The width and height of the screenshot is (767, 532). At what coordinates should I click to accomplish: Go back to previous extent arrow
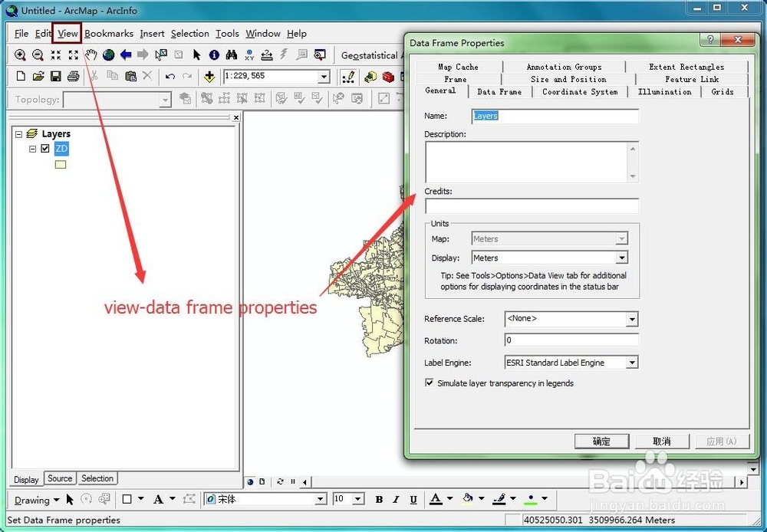coord(126,54)
